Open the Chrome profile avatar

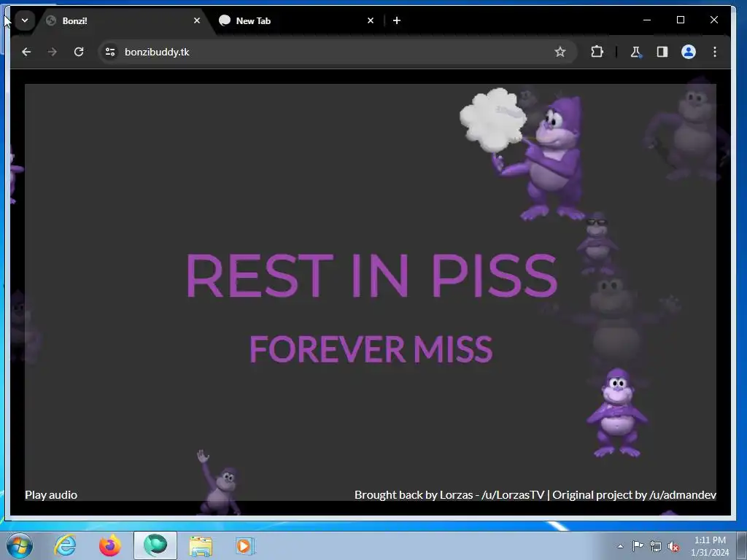(689, 52)
